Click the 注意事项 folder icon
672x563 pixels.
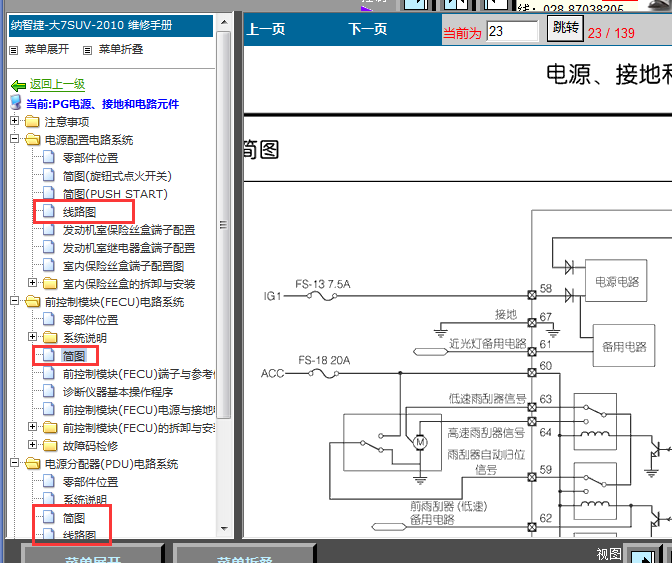(33, 122)
